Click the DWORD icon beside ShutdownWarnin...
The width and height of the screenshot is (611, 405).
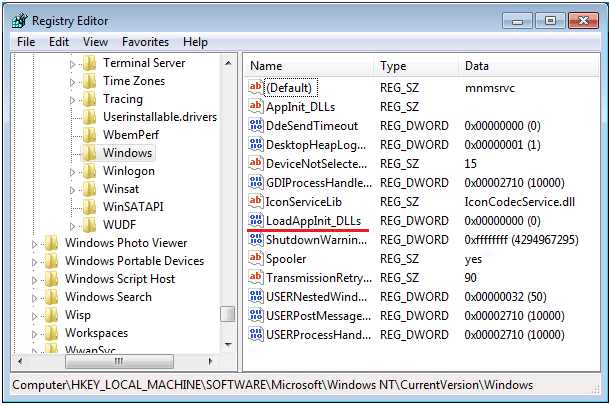point(255,239)
